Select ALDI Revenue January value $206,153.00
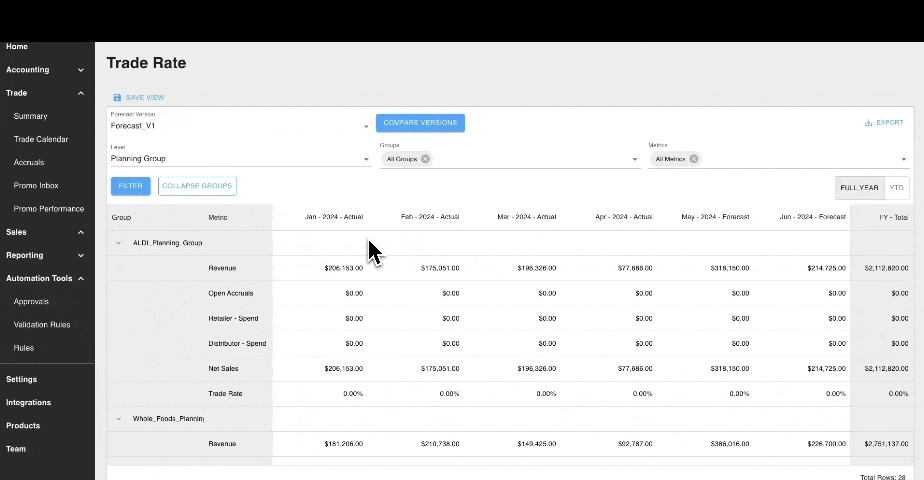924x480 pixels. [x=344, y=269]
